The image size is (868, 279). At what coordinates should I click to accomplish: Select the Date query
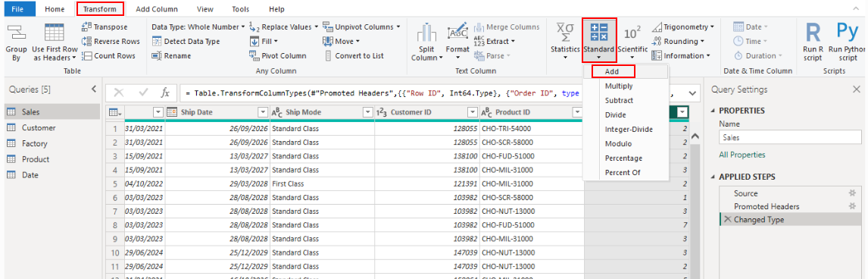coord(52,174)
